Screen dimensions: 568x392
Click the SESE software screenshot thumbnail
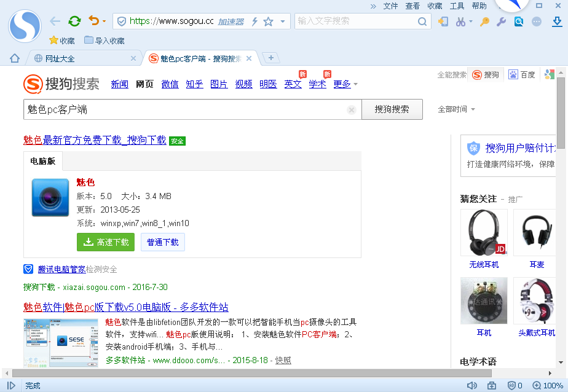click(61, 343)
